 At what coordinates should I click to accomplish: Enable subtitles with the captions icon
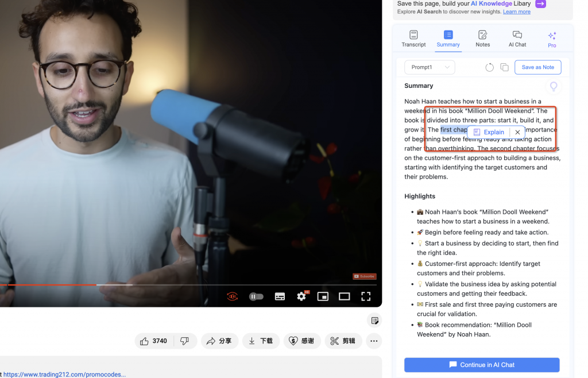280,296
